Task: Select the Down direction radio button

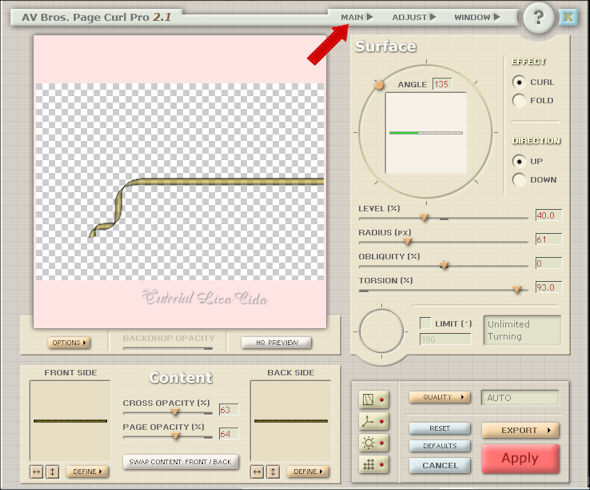Action: point(519,180)
